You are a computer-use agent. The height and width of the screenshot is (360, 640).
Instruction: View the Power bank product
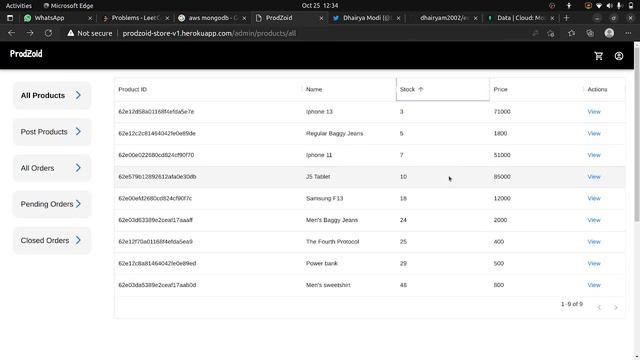point(594,263)
